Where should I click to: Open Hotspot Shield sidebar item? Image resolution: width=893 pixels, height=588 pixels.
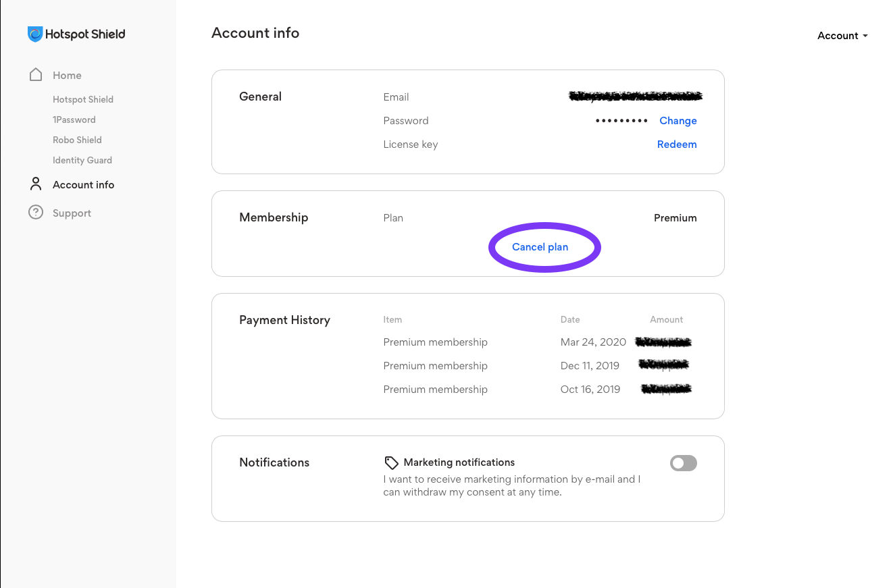point(83,99)
